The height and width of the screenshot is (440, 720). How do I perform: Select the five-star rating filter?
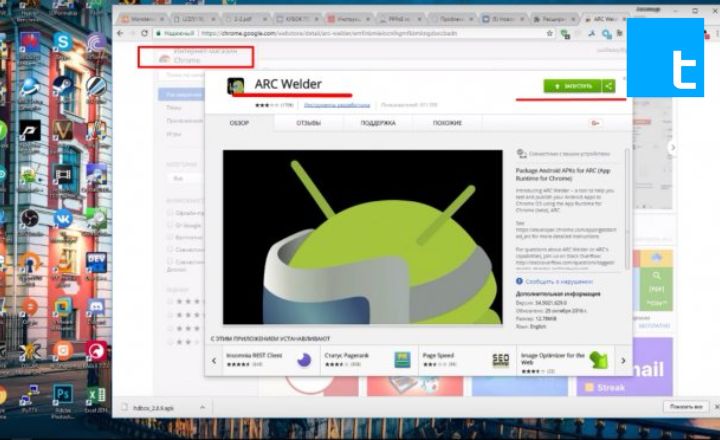click(186, 301)
